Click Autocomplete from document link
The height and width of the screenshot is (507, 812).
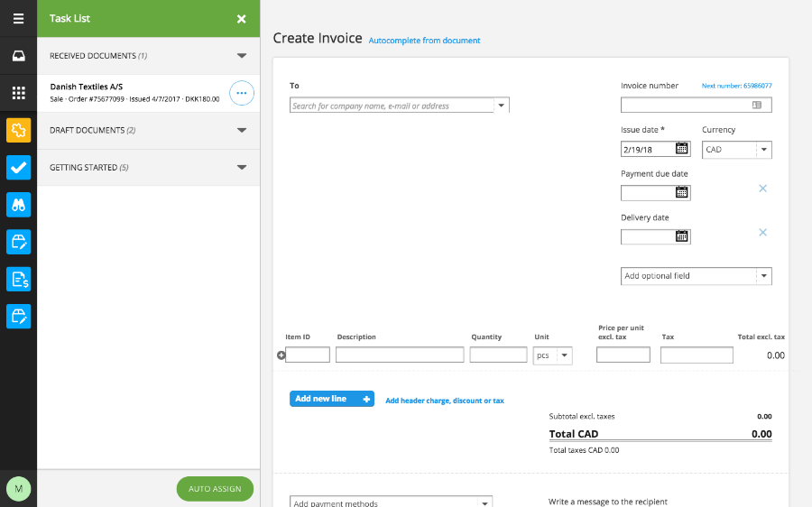pyautogui.click(x=424, y=41)
